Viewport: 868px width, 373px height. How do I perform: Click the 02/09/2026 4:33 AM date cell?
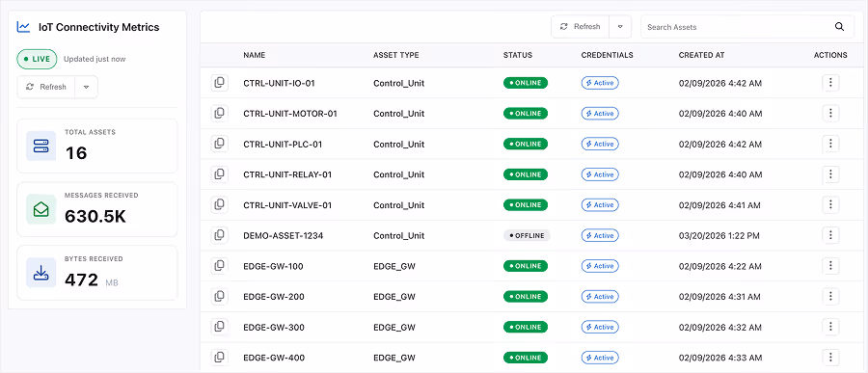[x=720, y=358]
